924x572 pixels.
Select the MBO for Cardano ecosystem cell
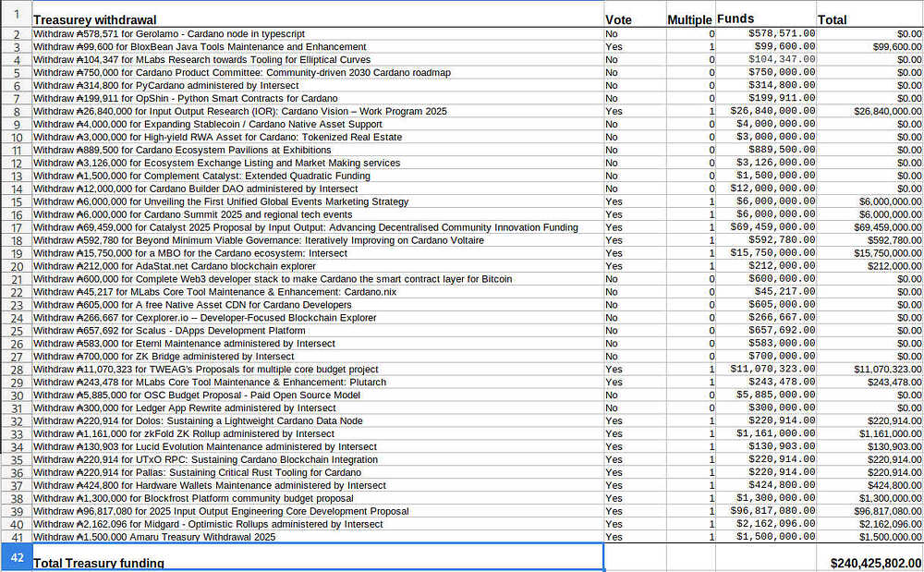[x=318, y=253]
